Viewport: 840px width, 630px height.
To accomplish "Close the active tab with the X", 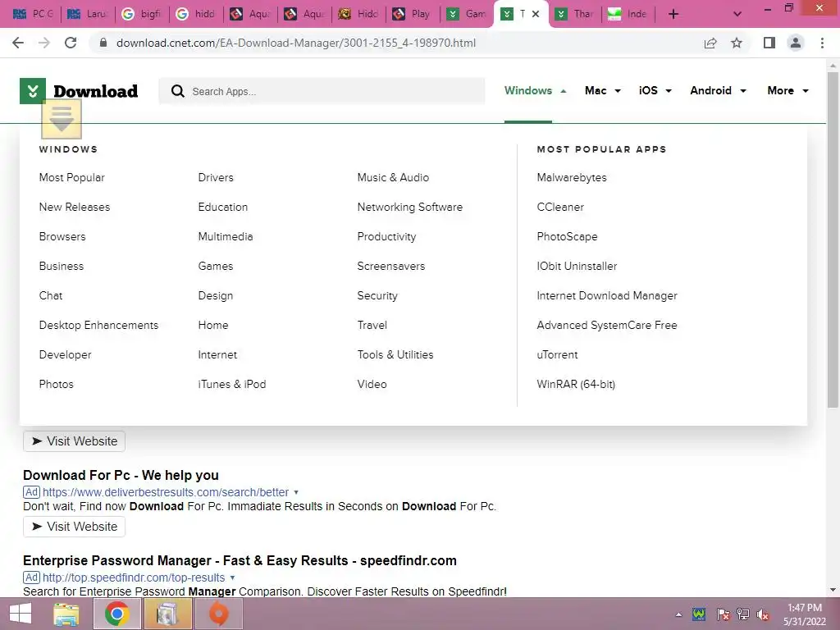I will coord(535,14).
